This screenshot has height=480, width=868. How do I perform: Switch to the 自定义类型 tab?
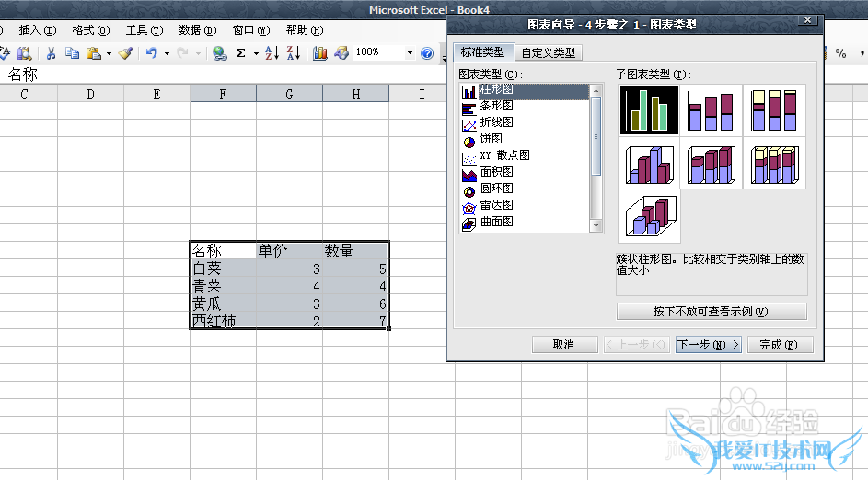click(549, 52)
